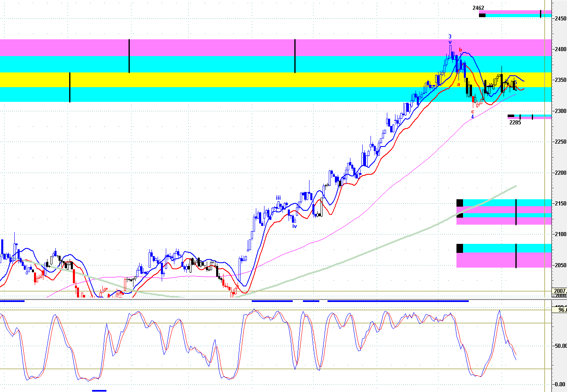Click the blue wave 4 label
Image resolution: width=567 pixels, height=392 pixels.
tap(472, 117)
